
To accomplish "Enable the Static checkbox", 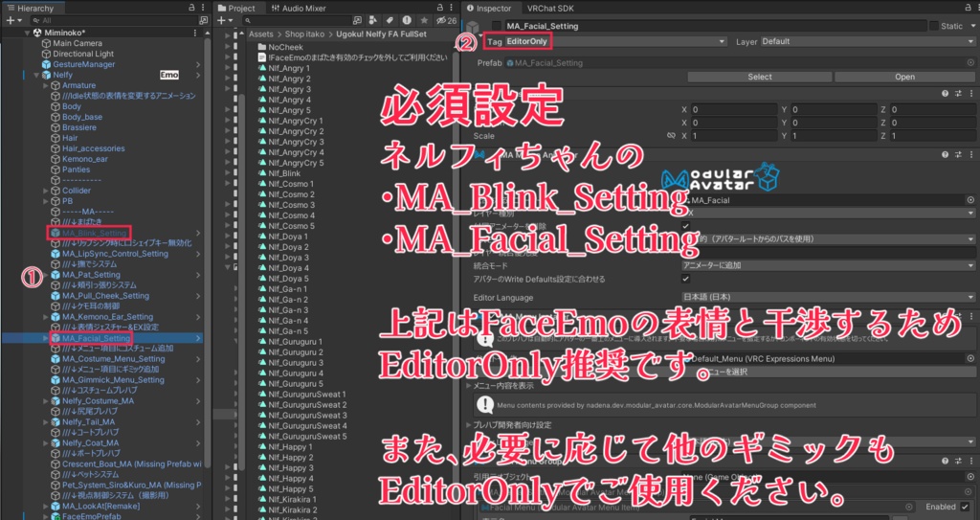I will click(934, 26).
